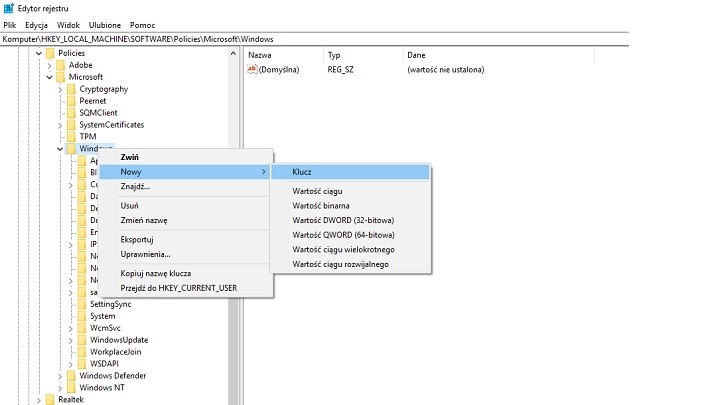The width and height of the screenshot is (720, 405).
Task: Choose Przejdź do HKEY_CURRENT_USER
Action: coord(186,288)
